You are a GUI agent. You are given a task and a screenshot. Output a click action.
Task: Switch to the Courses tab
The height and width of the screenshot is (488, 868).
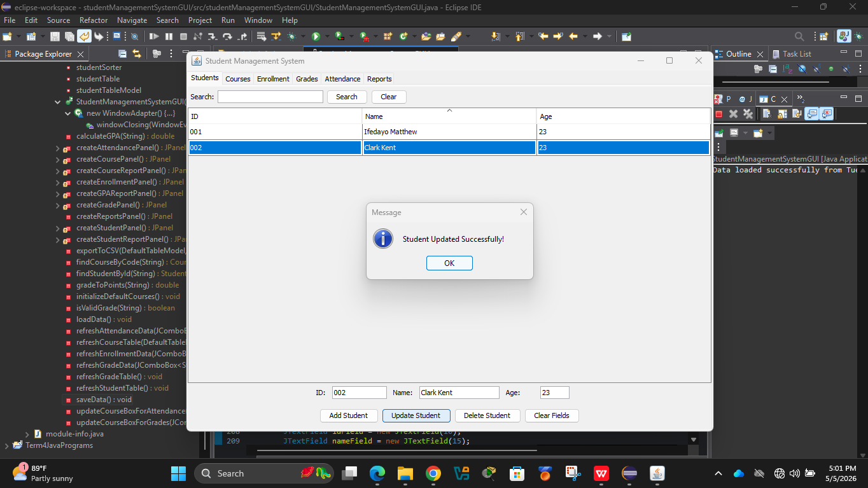tap(238, 79)
